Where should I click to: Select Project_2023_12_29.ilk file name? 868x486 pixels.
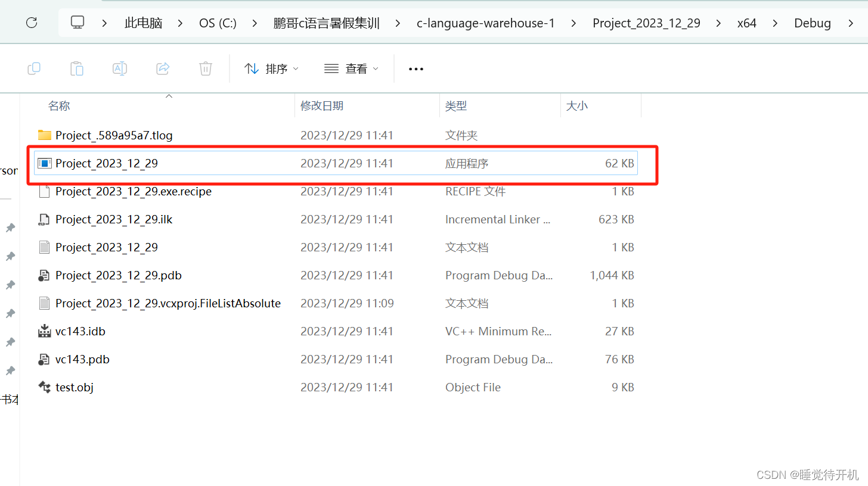[114, 219]
